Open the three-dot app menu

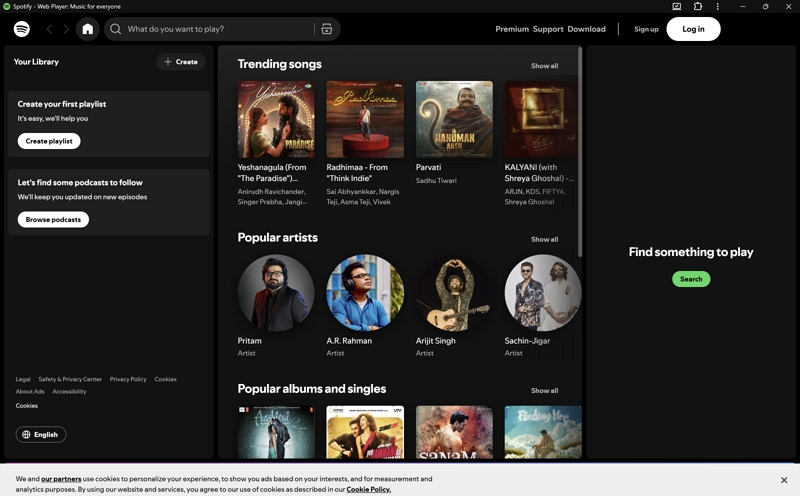point(717,6)
